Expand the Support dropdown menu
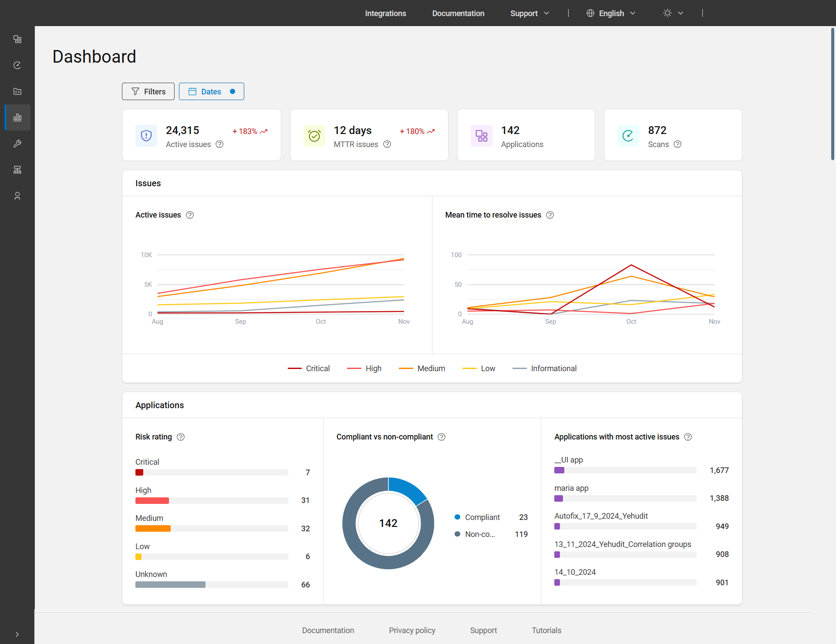 click(529, 13)
